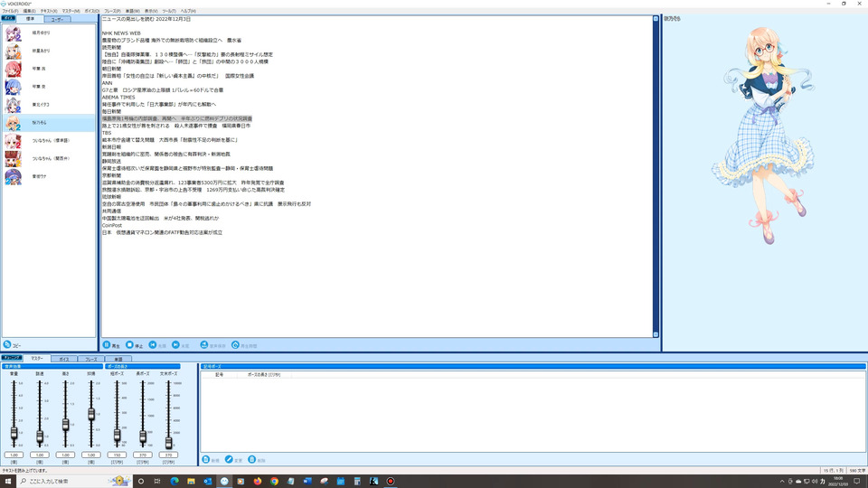
Task: Show the playback time with 再生時間
Action: point(244,345)
